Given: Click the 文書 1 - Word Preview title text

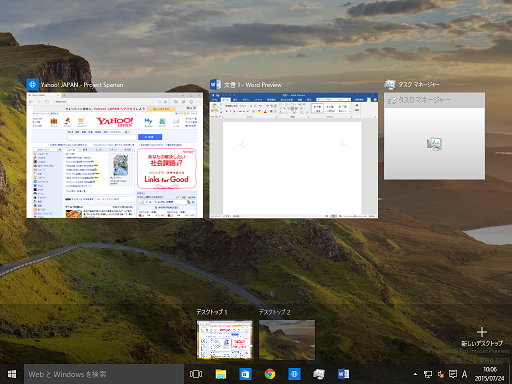Looking at the screenshot, I should (253, 85).
